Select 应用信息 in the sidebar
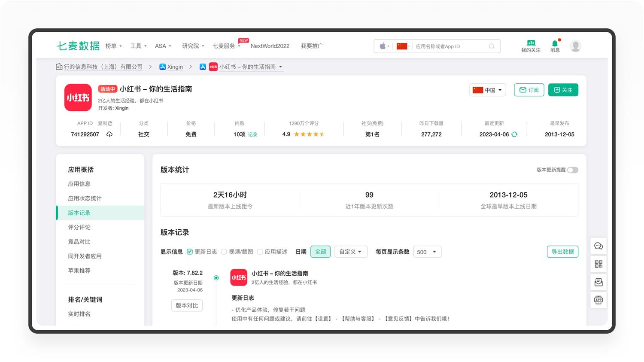The image size is (644, 362). coord(79,184)
